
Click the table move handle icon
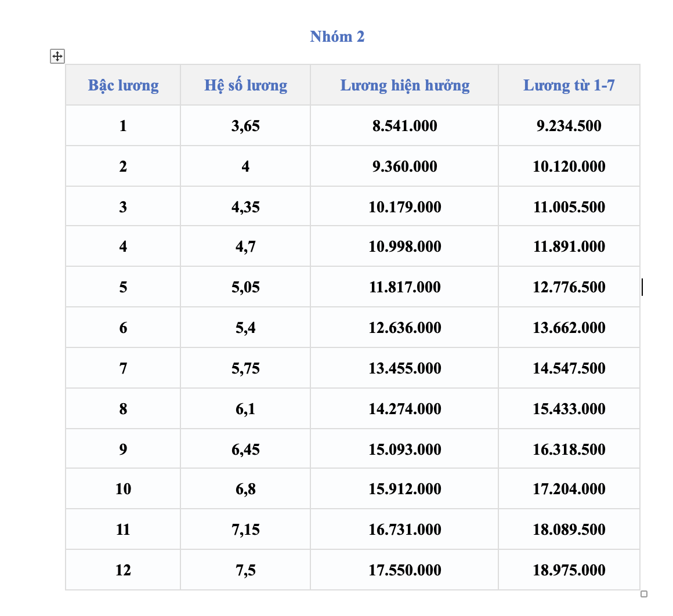point(57,56)
